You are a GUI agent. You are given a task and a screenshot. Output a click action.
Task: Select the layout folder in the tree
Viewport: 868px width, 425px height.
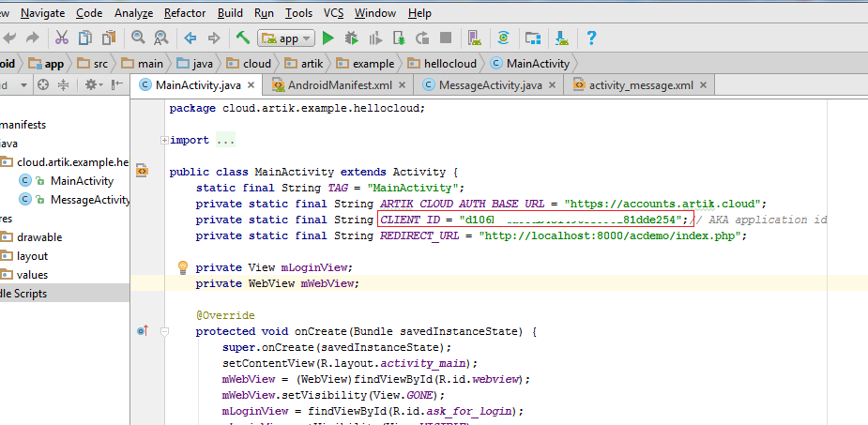click(x=32, y=256)
